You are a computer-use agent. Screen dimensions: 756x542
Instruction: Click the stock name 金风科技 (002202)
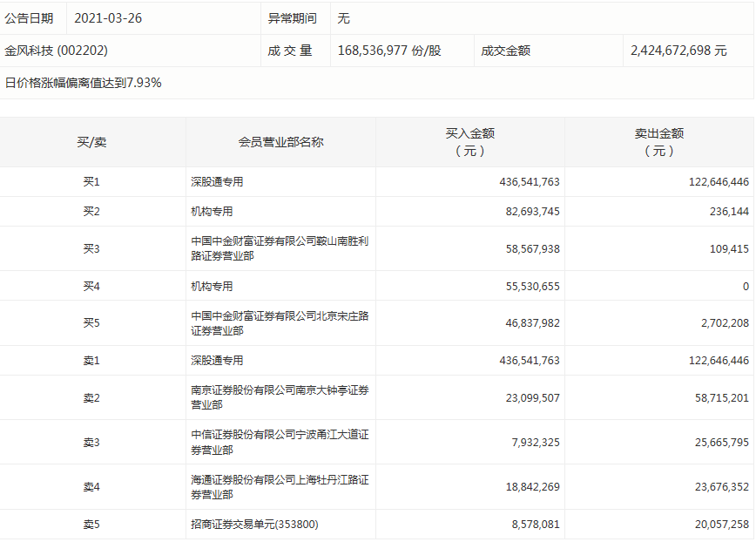pyautogui.click(x=57, y=51)
